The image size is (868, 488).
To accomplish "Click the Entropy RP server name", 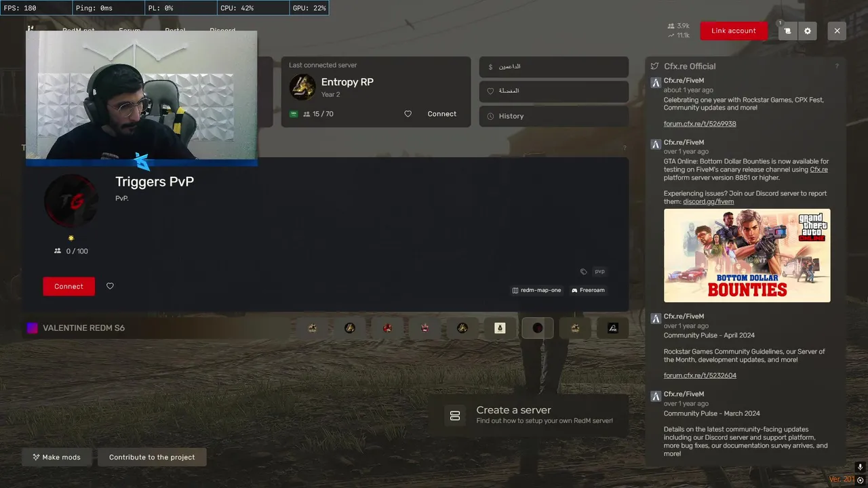I will 347,82.
